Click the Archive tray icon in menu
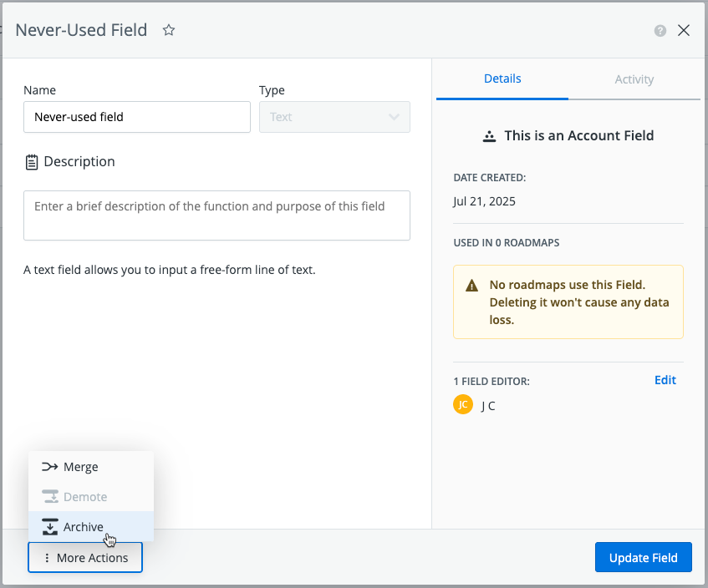The image size is (708, 588). [x=49, y=527]
